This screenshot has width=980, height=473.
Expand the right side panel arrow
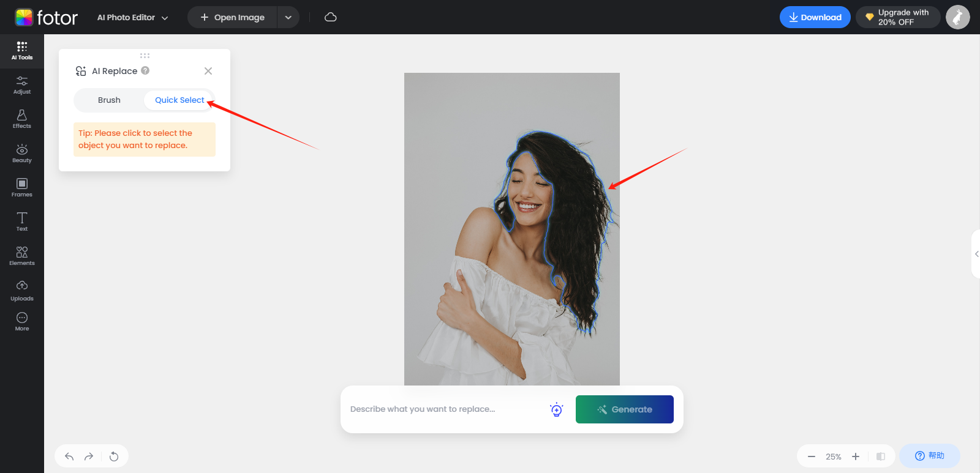pyautogui.click(x=976, y=254)
